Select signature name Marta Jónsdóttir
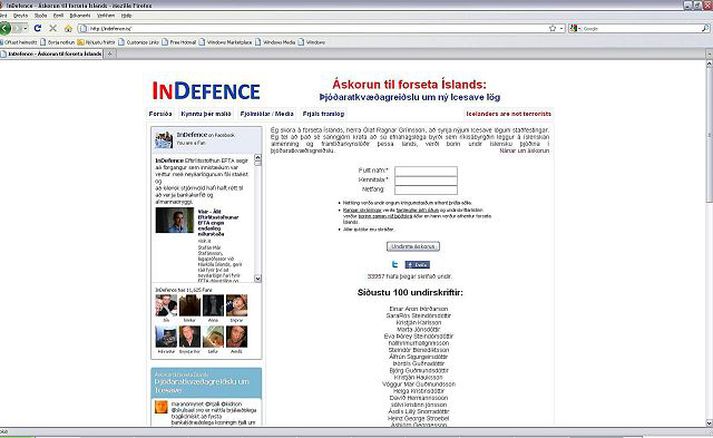 pos(418,329)
